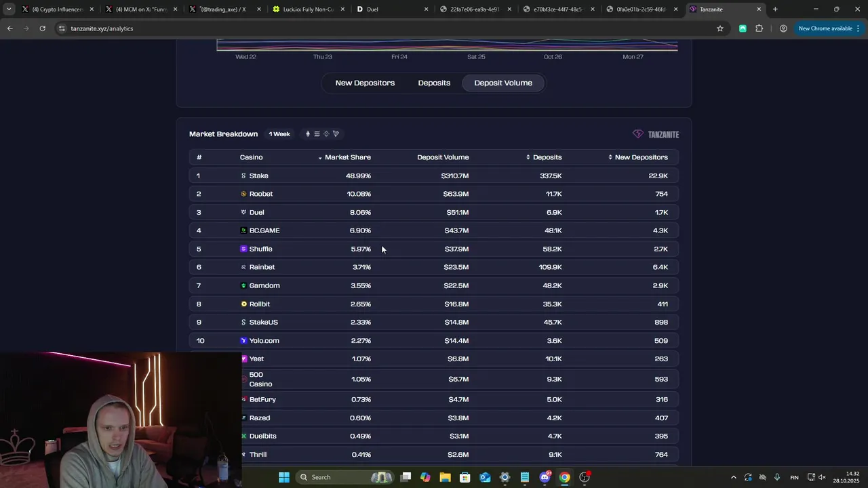Click the Yolo.com casino logo icon
868x488 pixels.
(x=243, y=340)
